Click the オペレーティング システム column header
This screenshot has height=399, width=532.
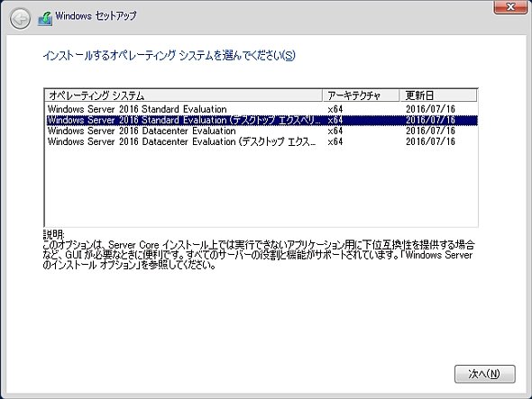pos(184,95)
